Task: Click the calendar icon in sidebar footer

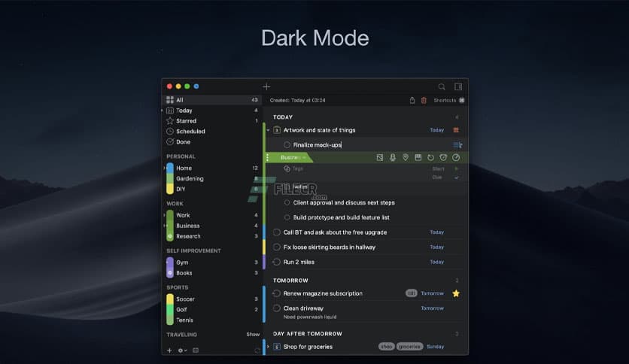Action: pos(196,350)
